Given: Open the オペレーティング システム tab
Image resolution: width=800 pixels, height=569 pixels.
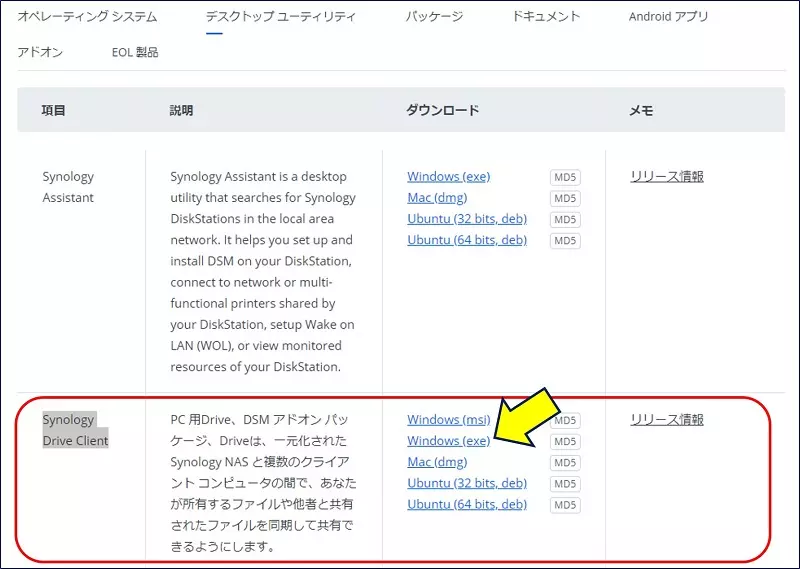Looking at the screenshot, I should pyautogui.click(x=87, y=16).
